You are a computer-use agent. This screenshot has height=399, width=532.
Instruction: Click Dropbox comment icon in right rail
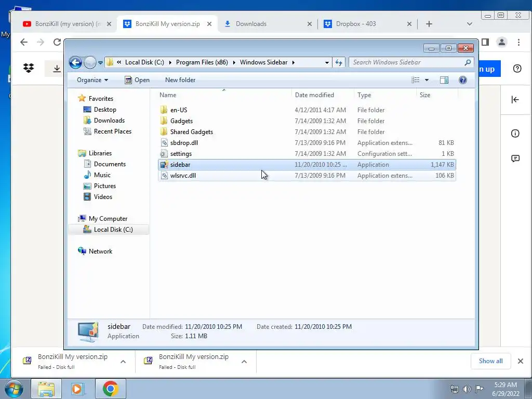[515, 158]
